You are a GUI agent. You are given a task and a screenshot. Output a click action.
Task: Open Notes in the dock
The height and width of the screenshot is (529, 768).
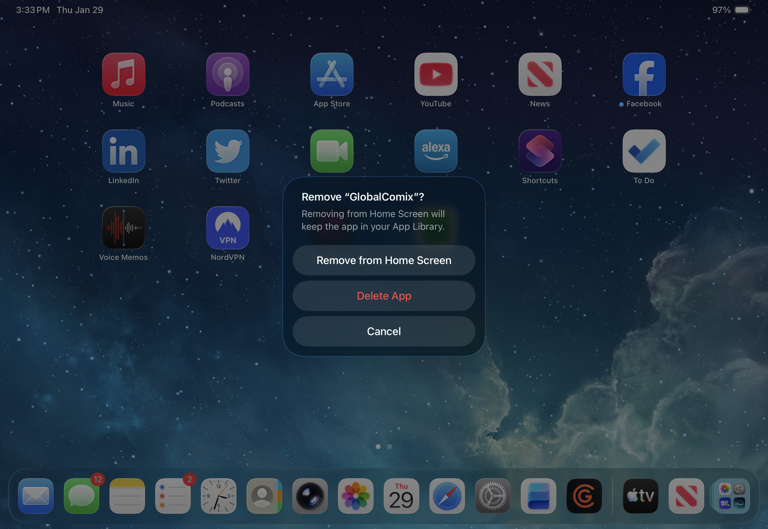(127, 496)
